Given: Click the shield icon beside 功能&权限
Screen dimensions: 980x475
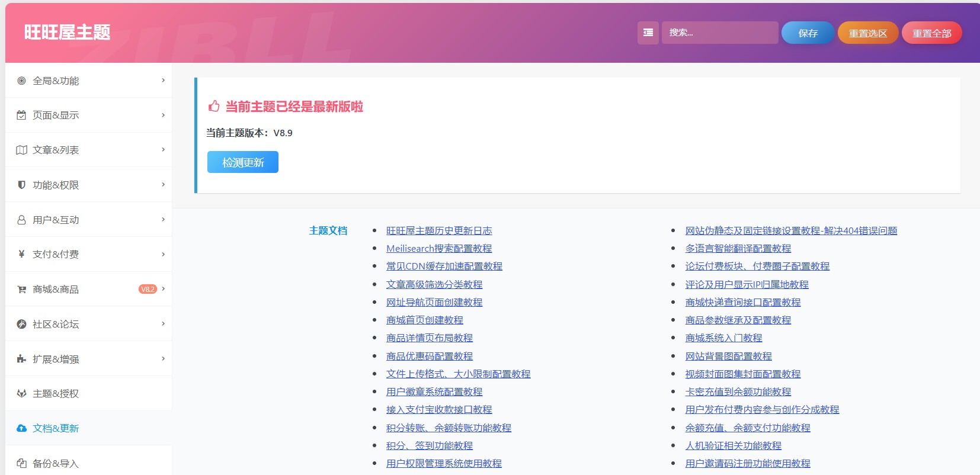Looking at the screenshot, I should [21, 185].
